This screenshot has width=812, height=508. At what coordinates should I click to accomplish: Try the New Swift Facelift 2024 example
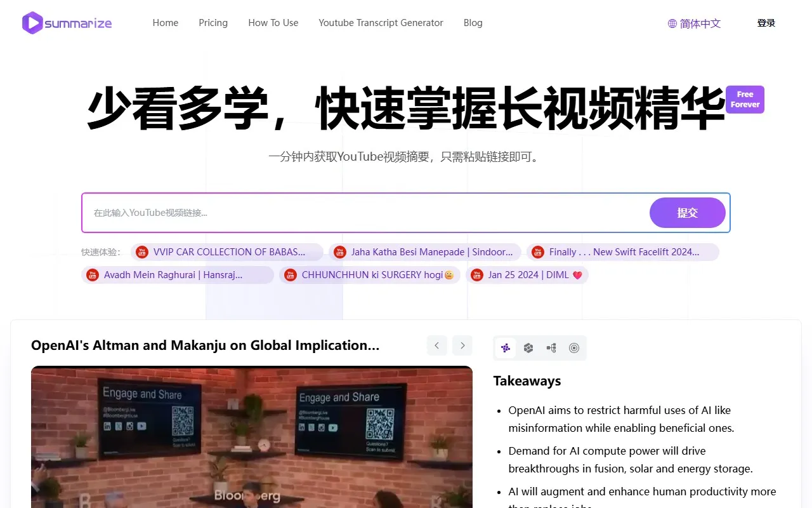pyautogui.click(x=624, y=252)
